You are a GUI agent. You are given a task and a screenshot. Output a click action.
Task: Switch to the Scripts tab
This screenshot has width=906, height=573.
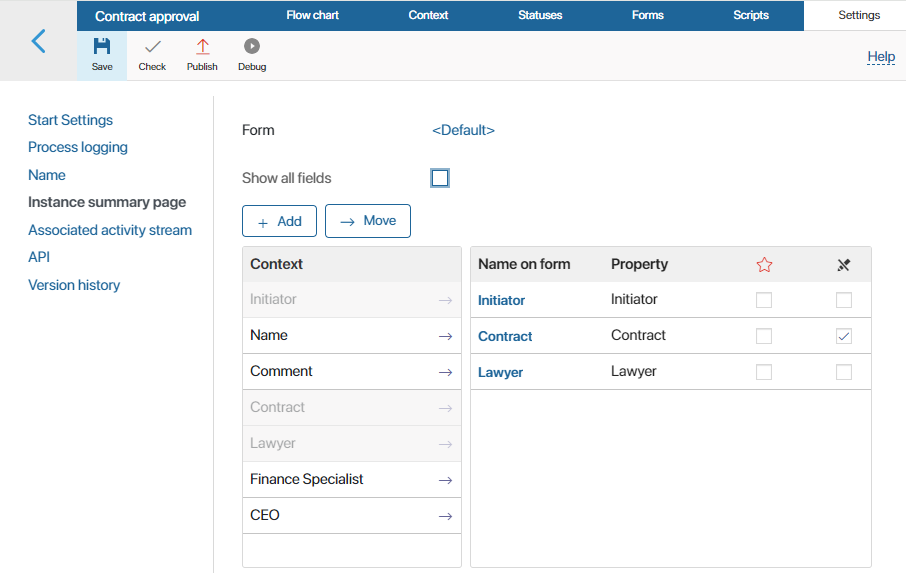click(x=751, y=15)
